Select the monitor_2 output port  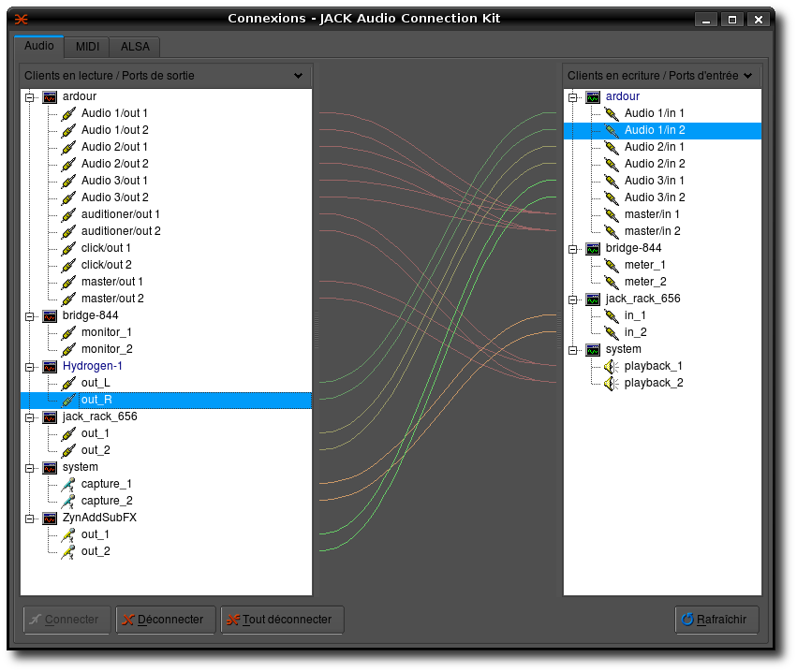click(107, 349)
